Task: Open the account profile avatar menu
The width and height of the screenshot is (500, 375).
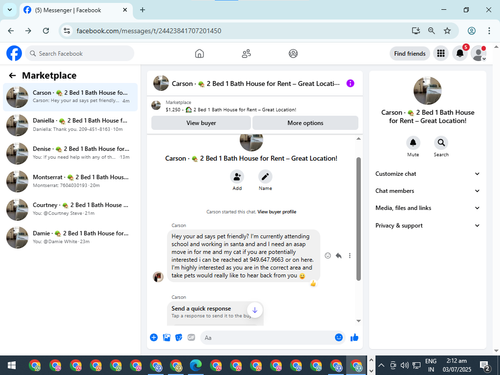Action: (479, 53)
